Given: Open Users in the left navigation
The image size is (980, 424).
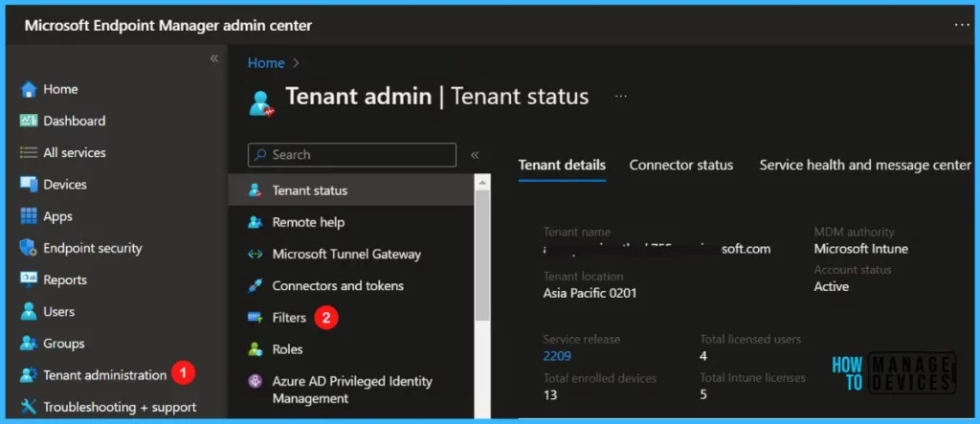Looking at the screenshot, I should (58, 311).
